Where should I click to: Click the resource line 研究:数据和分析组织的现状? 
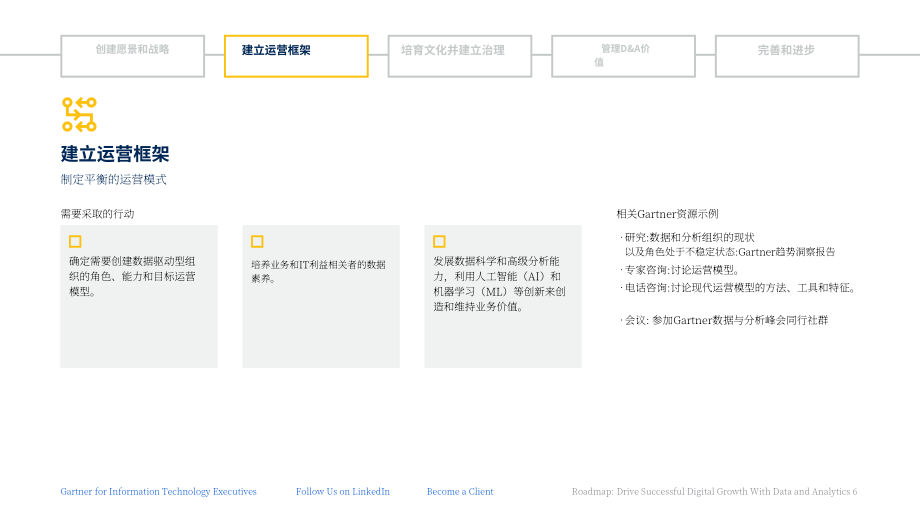tap(689, 238)
